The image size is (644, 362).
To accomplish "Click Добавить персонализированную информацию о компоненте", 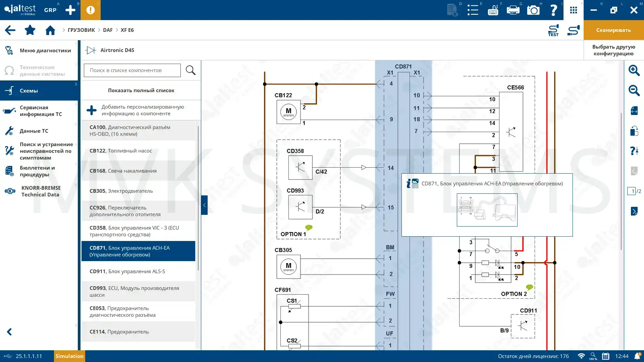I will (x=141, y=110).
